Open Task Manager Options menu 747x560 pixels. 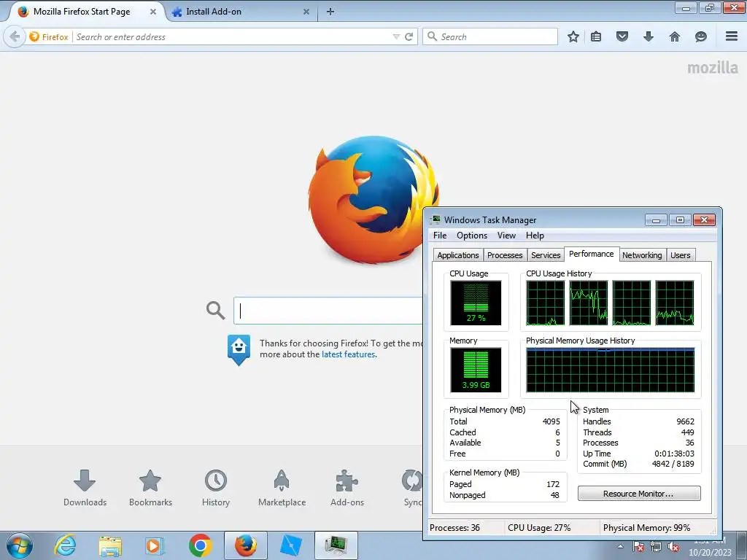472,236
